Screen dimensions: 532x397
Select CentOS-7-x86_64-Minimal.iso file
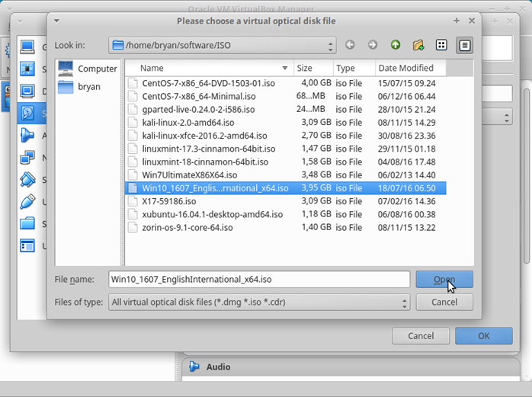(285, 96)
